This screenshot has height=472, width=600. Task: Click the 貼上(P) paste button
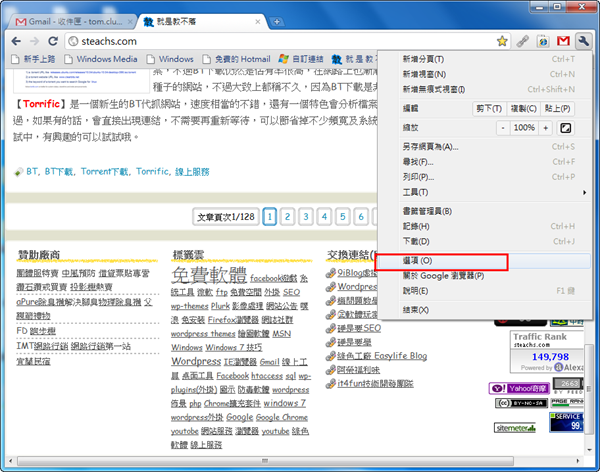(557, 109)
